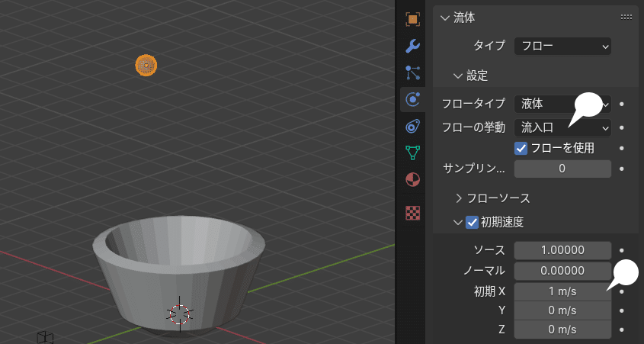Image resolution: width=644 pixels, height=344 pixels.
Task: Click the 初期 X 1 m/s field
Action: pos(562,291)
